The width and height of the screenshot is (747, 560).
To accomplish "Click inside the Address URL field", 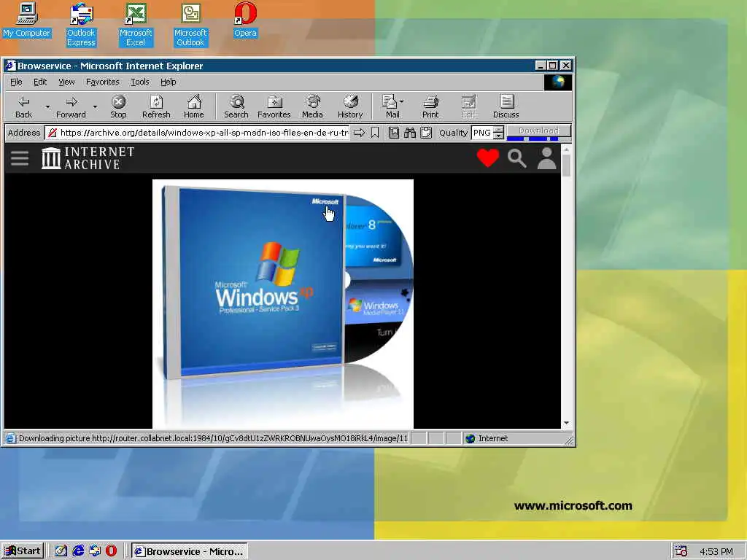I will point(197,133).
